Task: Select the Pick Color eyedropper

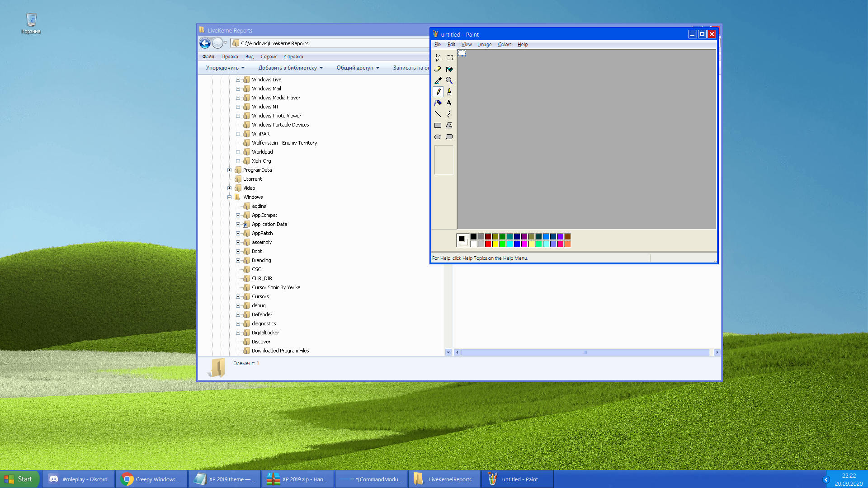Action: [x=438, y=80]
